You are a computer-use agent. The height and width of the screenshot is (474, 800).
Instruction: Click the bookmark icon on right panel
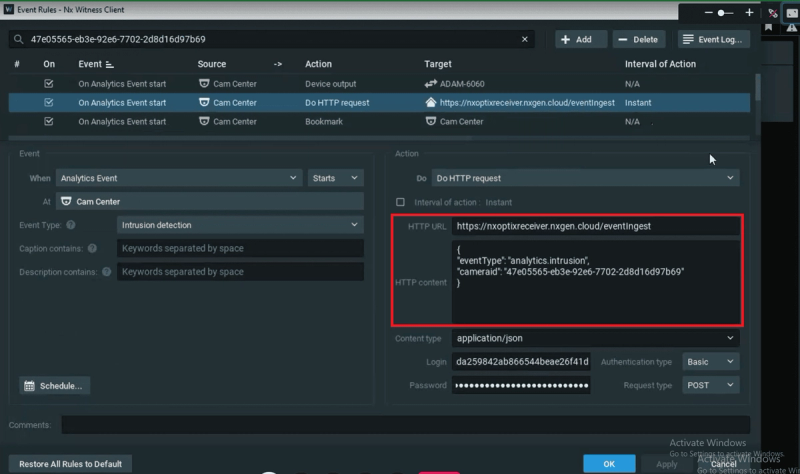tap(768, 28)
